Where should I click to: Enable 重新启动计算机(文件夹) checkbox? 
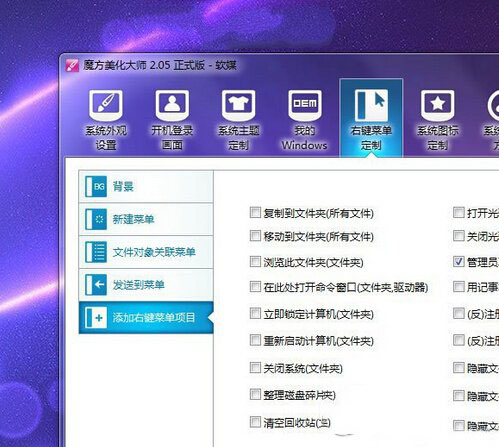255,340
